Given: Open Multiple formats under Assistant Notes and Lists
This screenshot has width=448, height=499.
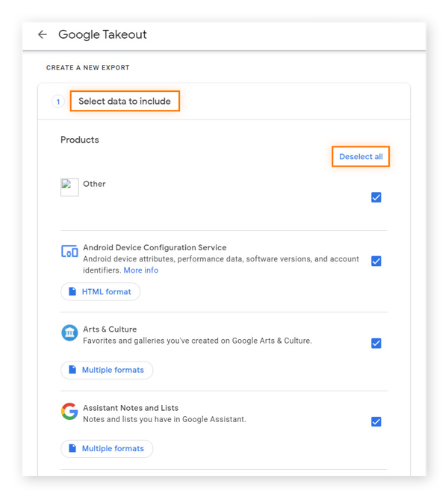Looking at the screenshot, I should tap(107, 448).
